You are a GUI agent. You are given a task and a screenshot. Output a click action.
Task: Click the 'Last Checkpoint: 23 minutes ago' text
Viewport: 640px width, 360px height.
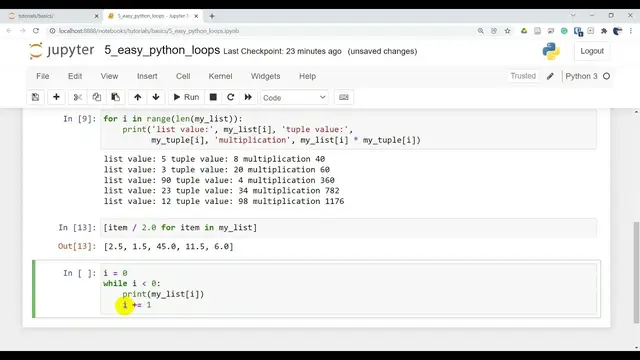pyautogui.click(x=282, y=51)
